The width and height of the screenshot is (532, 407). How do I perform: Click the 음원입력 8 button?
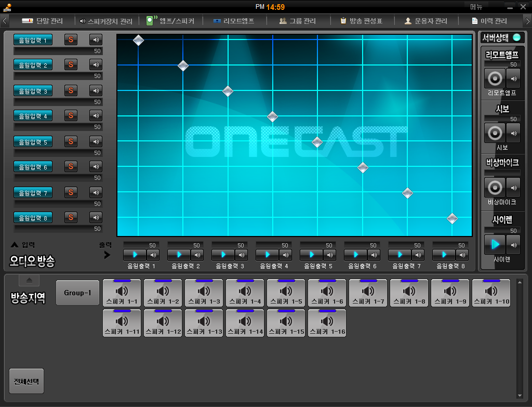pos(33,218)
